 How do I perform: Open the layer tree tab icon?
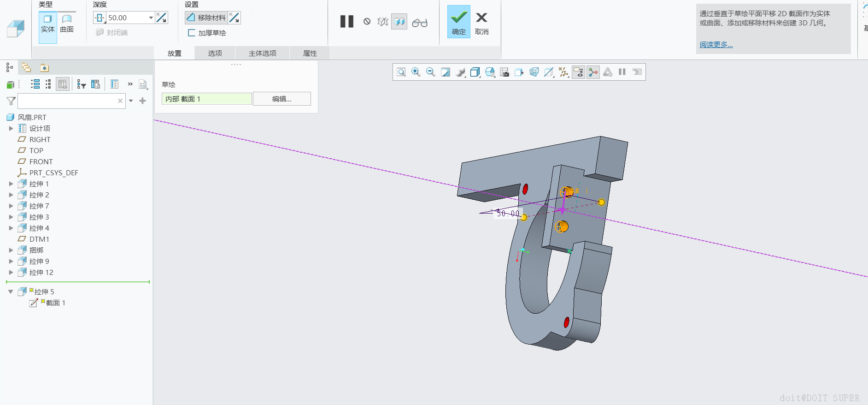26,68
